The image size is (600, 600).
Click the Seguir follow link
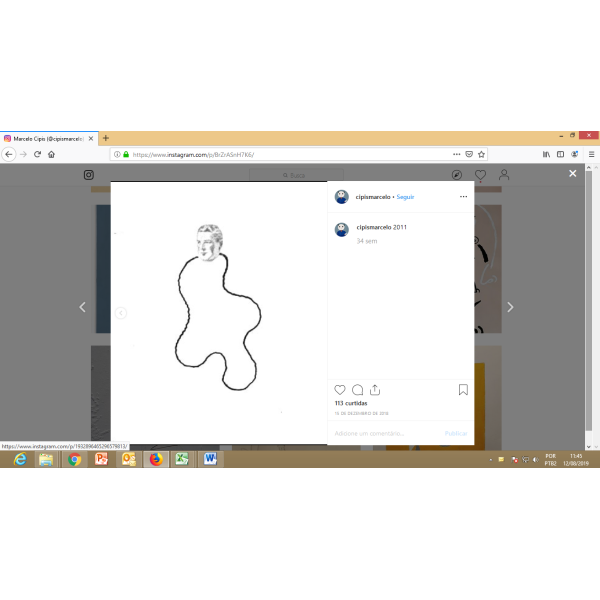(405, 197)
